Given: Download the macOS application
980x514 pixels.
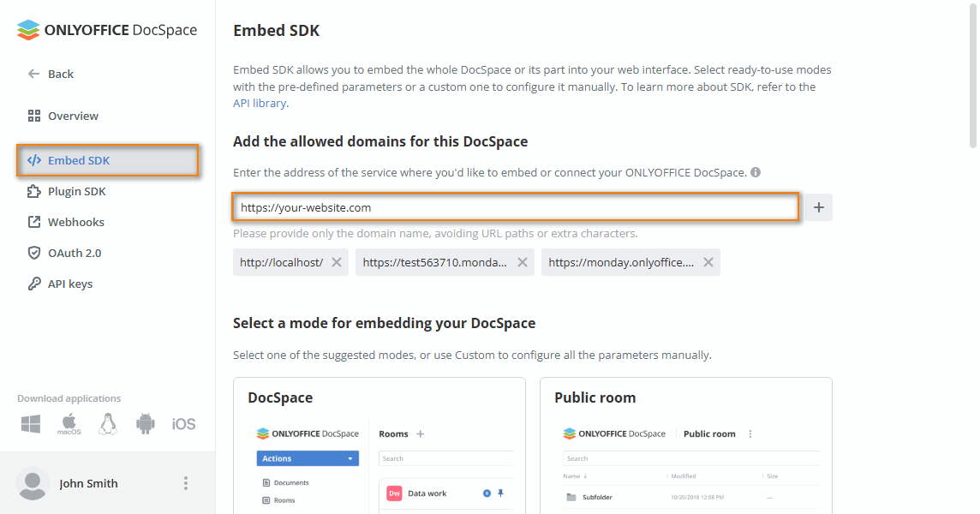Looking at the screenshot, I should click(x=69, y=424).
